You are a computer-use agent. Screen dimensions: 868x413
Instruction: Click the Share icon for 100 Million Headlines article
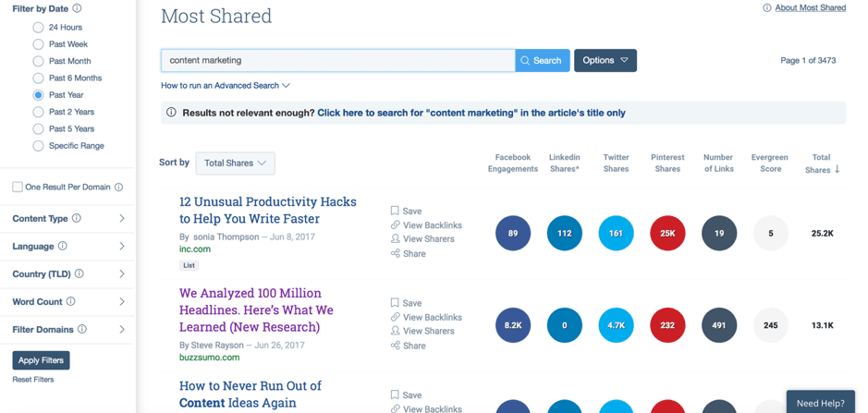point(395,345)
